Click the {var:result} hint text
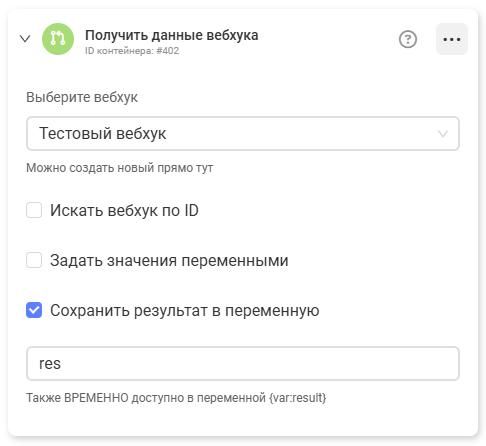The image size is (486, 446). point(297,398)
